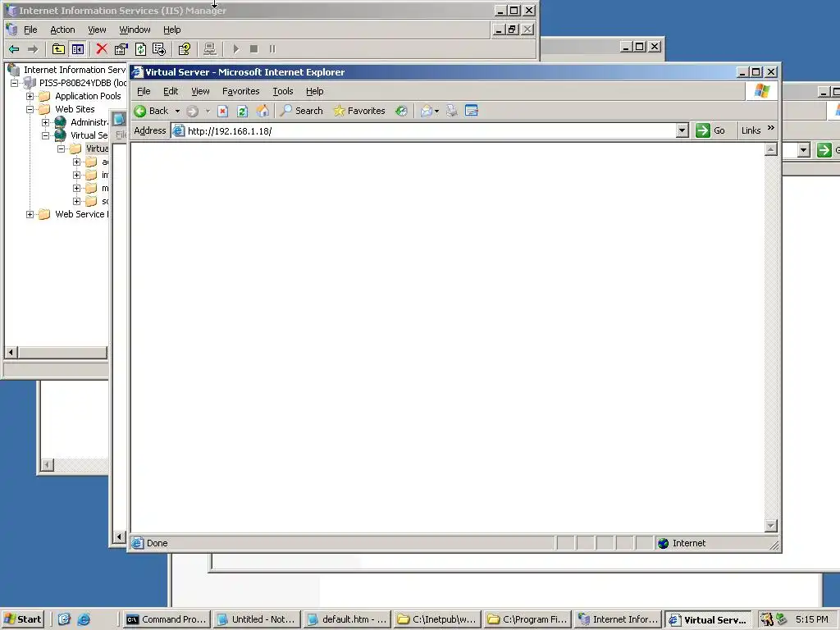Open Search pane in Internet Explorer toolbar
This screenshot has height=630, width=840.
[x=302, y=111]
